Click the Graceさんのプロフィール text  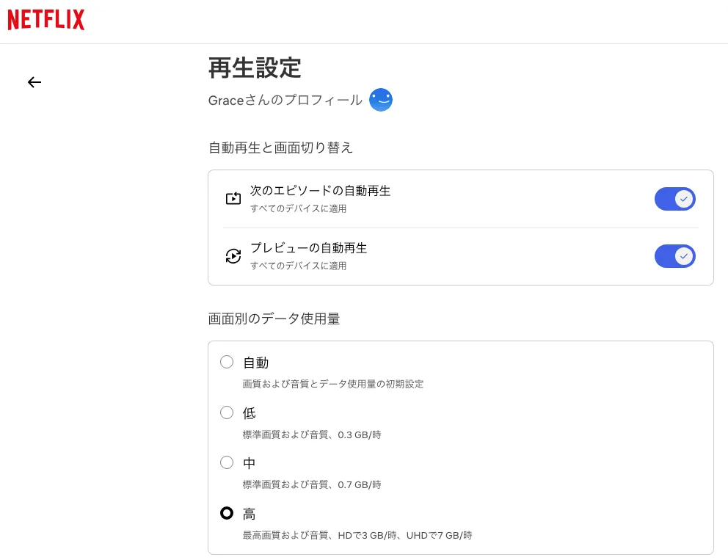(285, 100)
